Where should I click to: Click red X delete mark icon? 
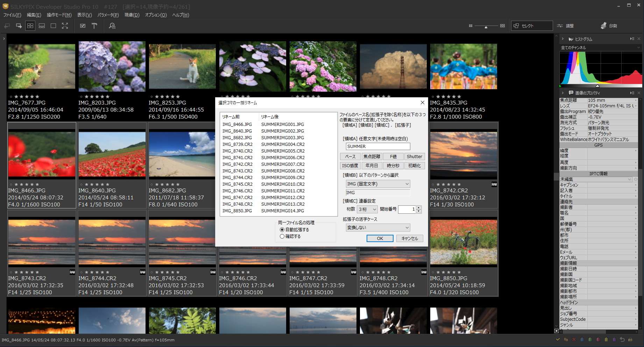point(574,340)
